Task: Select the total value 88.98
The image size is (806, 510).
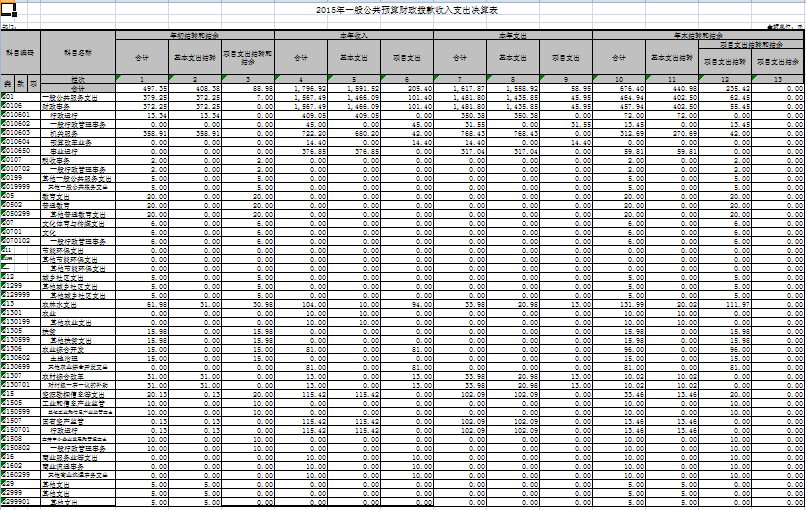Action: coord(248,88)
